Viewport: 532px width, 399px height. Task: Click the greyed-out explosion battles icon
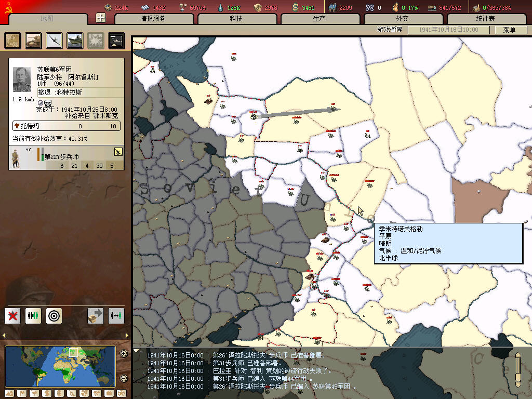click(96, 41)
